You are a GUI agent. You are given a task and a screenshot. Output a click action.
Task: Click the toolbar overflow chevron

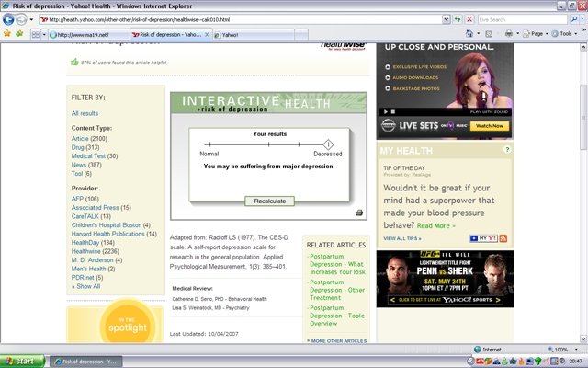(x=584, y=29)
